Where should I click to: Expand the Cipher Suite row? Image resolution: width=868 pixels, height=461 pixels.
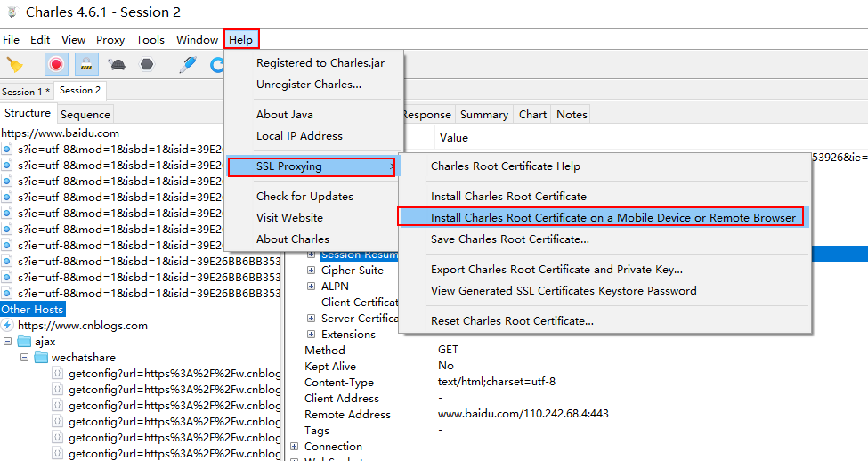[311, 271]
